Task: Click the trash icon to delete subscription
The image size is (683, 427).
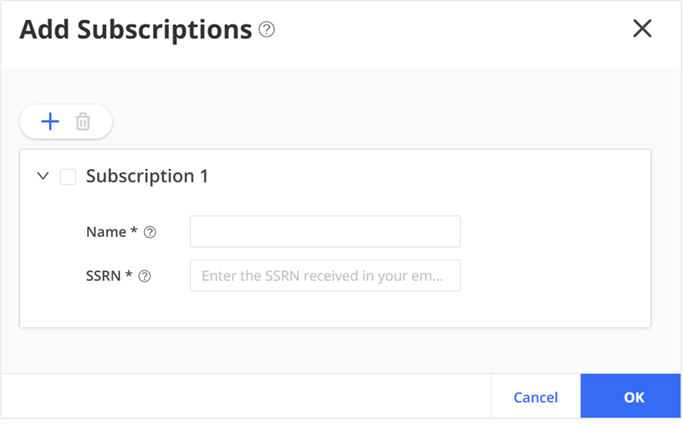Action: coord(83,122)
